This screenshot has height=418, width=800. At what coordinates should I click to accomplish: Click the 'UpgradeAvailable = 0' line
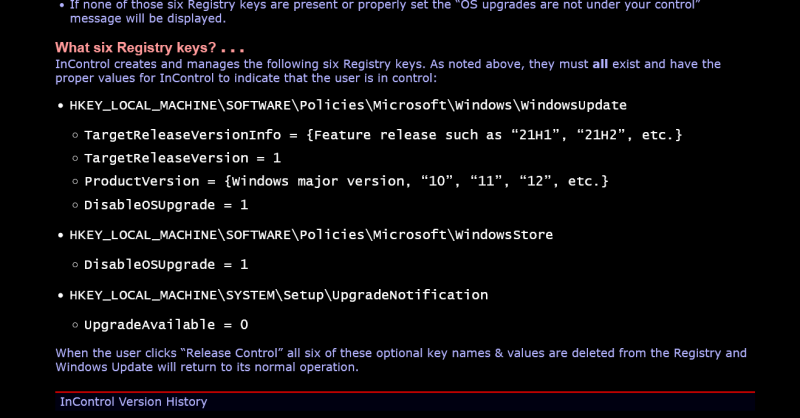[166, 325]
